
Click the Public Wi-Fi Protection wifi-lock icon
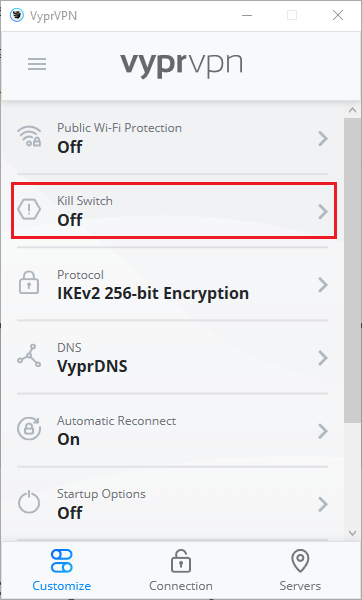29,137
